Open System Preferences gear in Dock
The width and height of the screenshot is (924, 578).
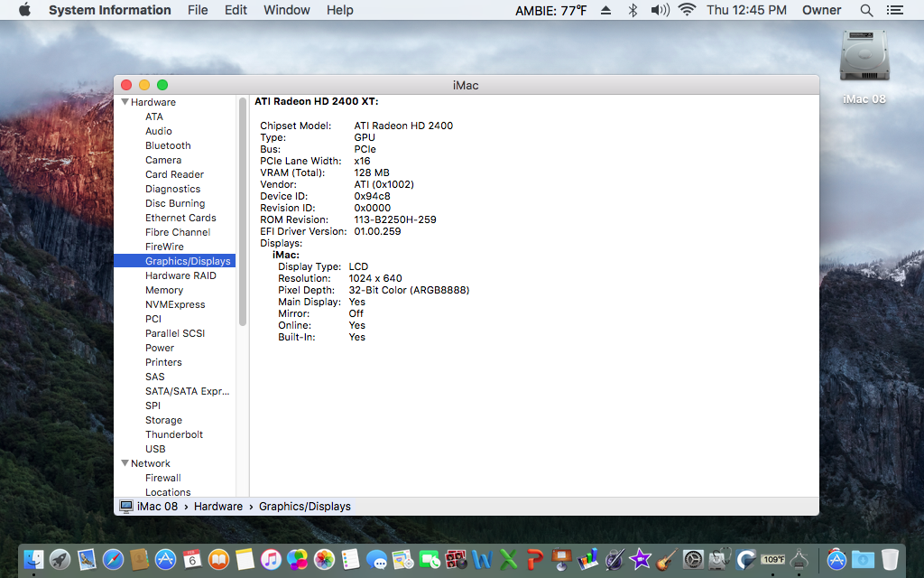[x=694, y=559]
